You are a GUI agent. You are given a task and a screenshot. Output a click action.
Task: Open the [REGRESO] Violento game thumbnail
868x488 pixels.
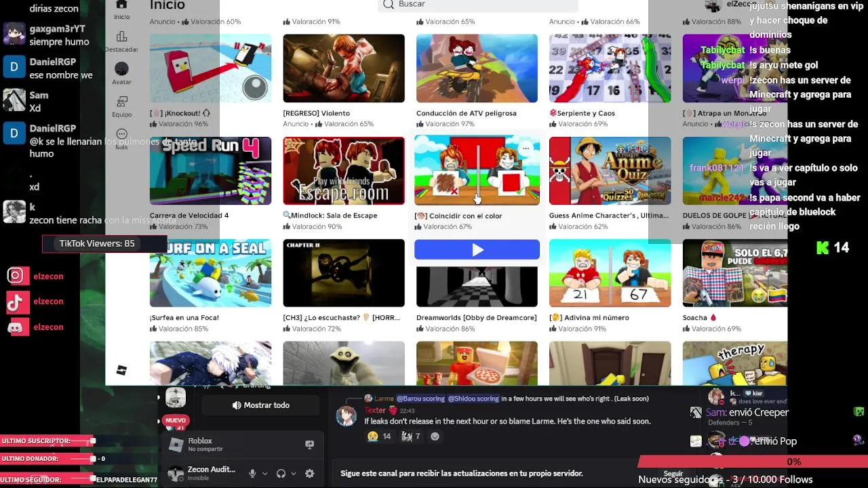click(x=344, y=68)
